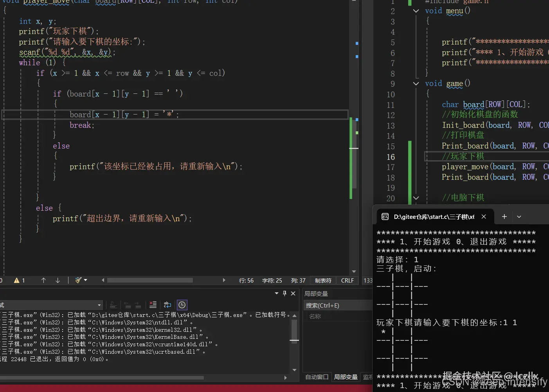Screen dimensions: 549x392
Task: Click the output pane scroll down arrow
Action: [x=294, y=370]
